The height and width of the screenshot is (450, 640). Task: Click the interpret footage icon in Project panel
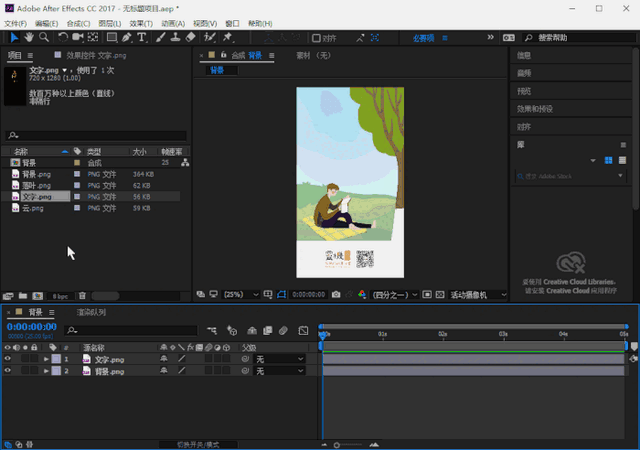pos(8,296)
